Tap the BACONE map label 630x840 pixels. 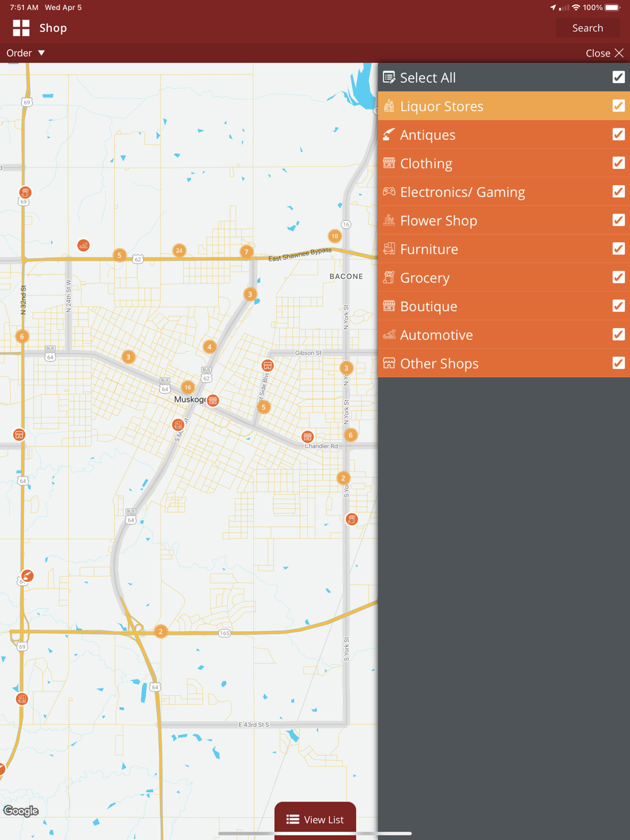pyautogui.click(x=346, y=276)
